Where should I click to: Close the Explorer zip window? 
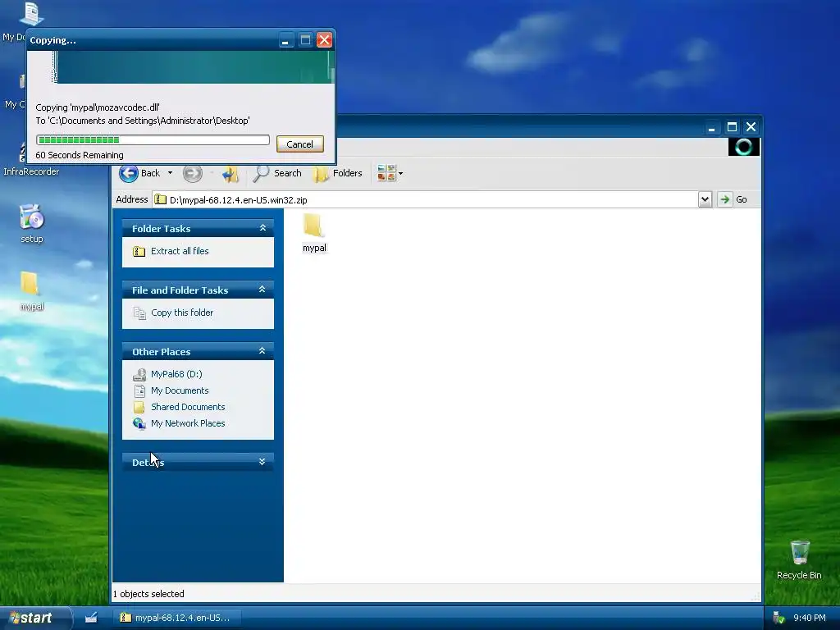(x=751, y=127)
